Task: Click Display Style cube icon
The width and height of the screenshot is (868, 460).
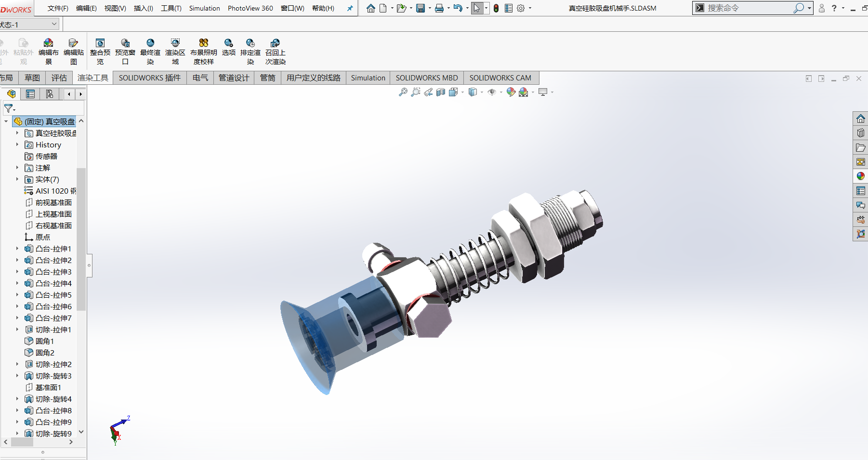Action: click(473, 92)
